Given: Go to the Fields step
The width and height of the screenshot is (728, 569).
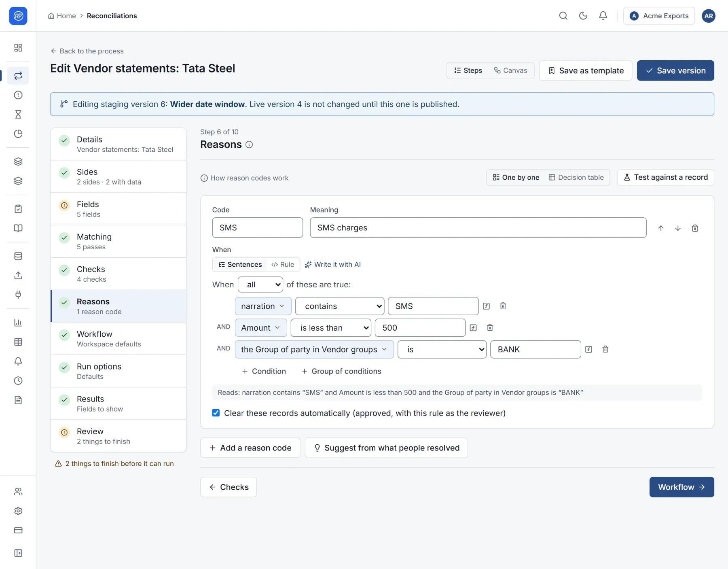Looking at the screenshot, I should pos(118,209).
